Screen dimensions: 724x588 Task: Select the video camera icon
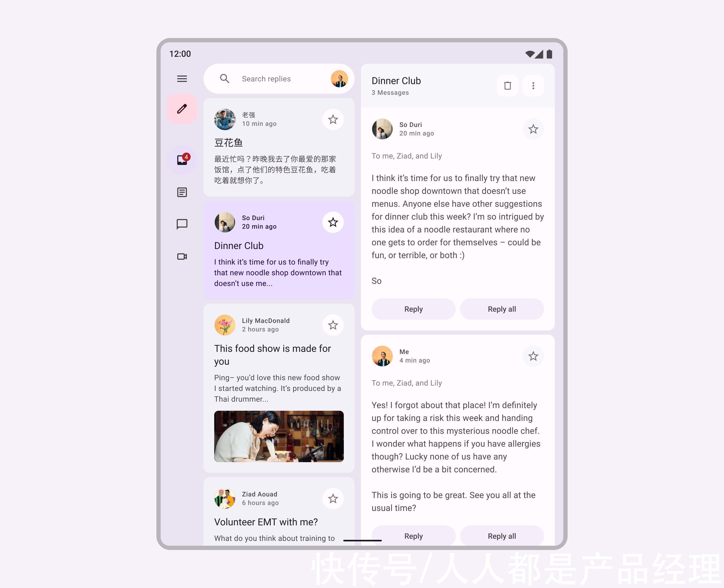tap(182, 257)
